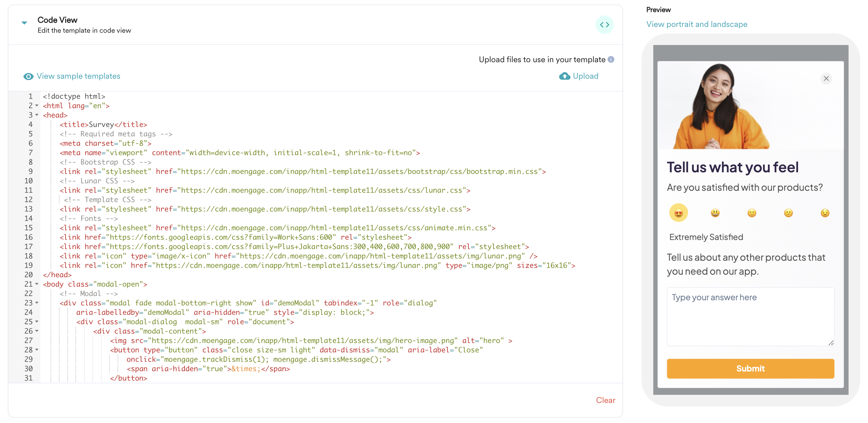This screenshot has width=868, height=423.
Task: Fold the head tag at line 3
Action: coord(37,115)
